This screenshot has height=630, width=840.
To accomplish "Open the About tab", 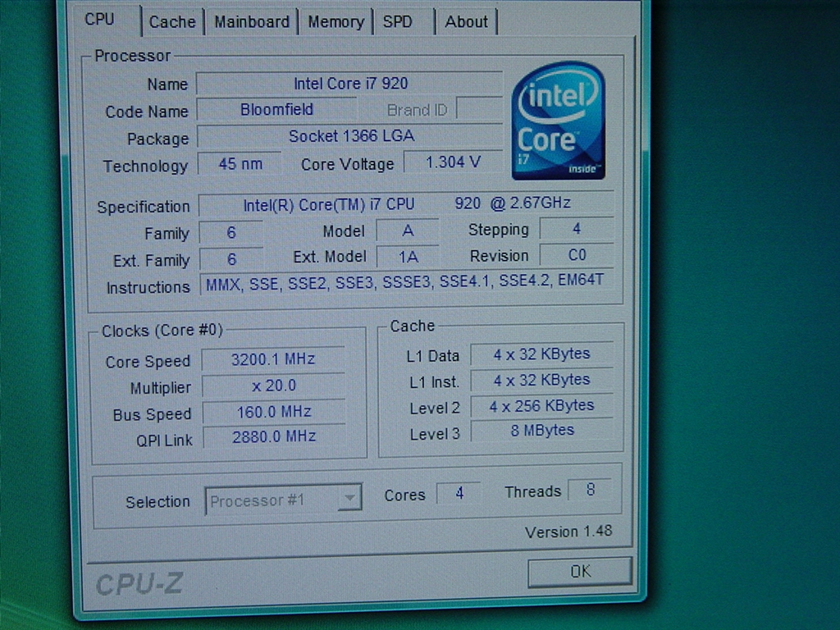I will 466,22.
